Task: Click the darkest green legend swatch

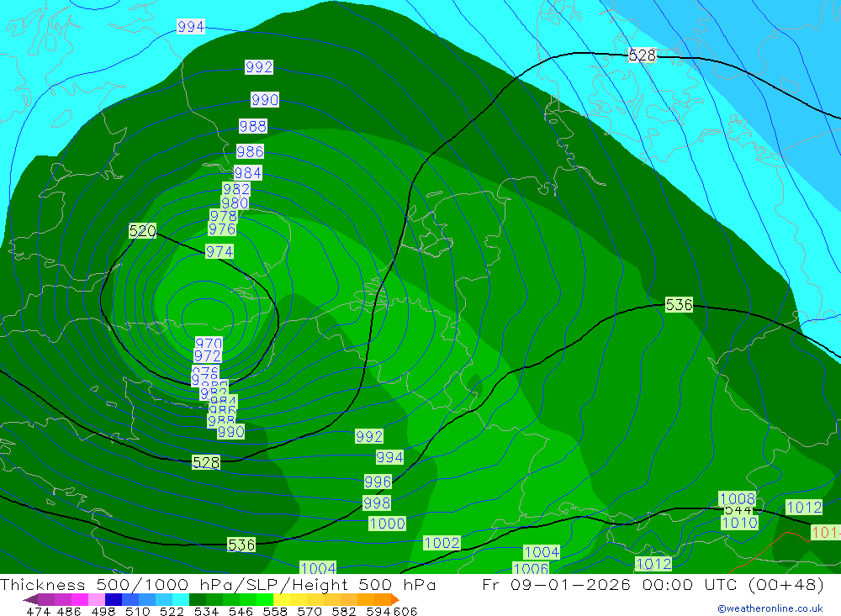Action: [x=198, y=599]
